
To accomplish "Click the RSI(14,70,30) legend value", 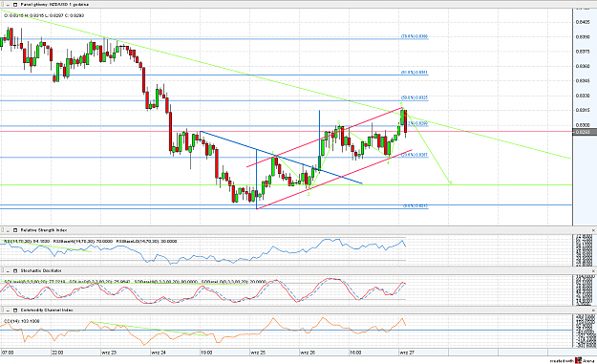I will point(27,241).
